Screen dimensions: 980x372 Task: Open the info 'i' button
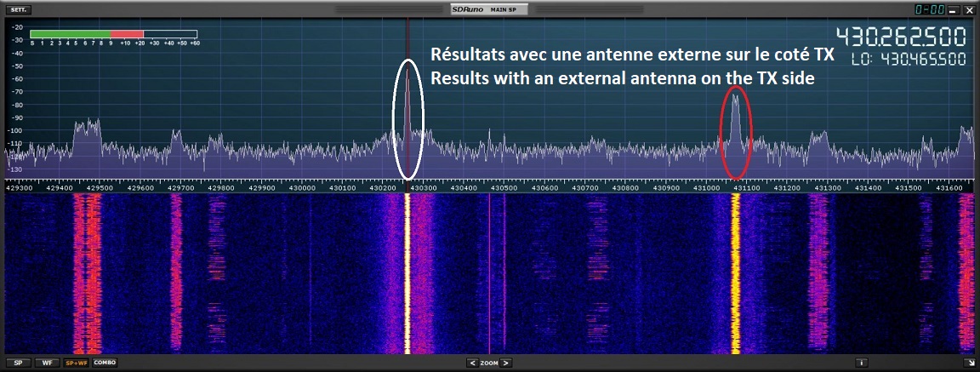point(862,363)
